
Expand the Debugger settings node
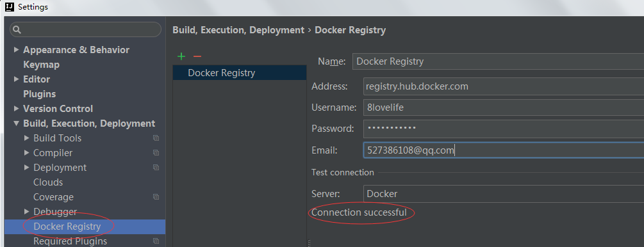coord(27,212)
